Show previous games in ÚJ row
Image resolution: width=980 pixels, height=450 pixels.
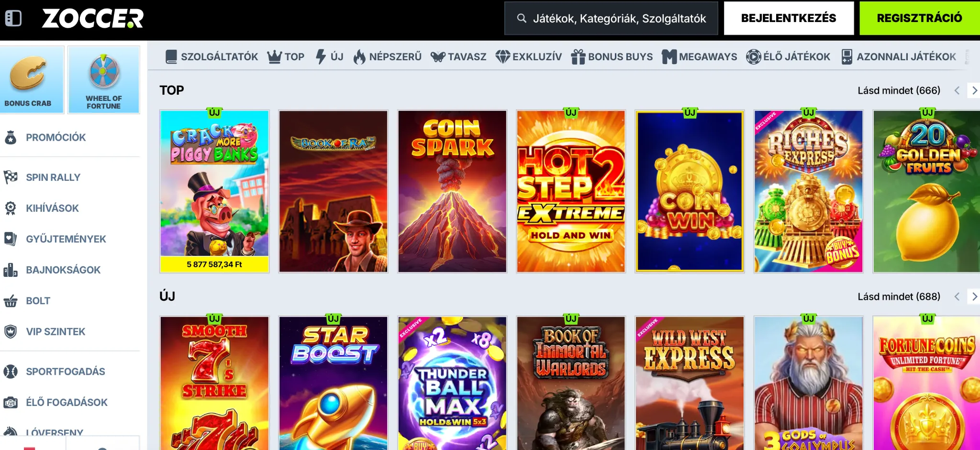click(x=957, y=296)
